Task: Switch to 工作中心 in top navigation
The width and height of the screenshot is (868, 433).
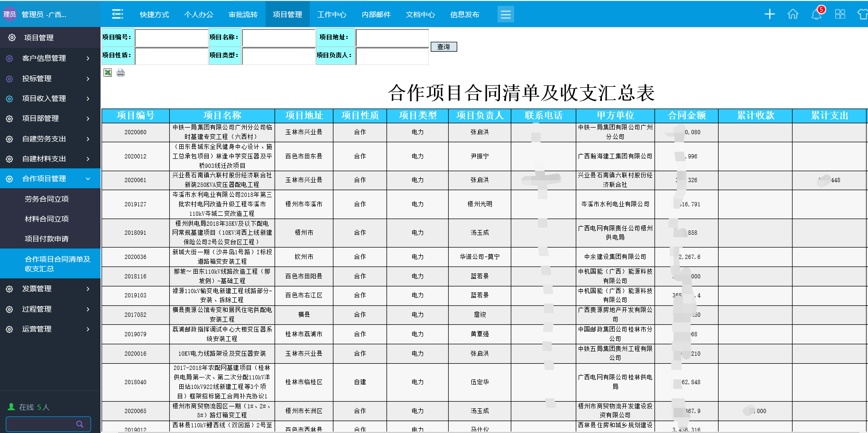Action: click(332, 15)
